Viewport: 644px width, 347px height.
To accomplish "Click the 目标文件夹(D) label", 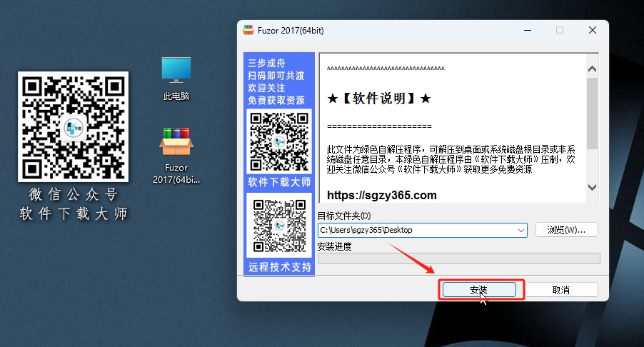I will 344,216.
